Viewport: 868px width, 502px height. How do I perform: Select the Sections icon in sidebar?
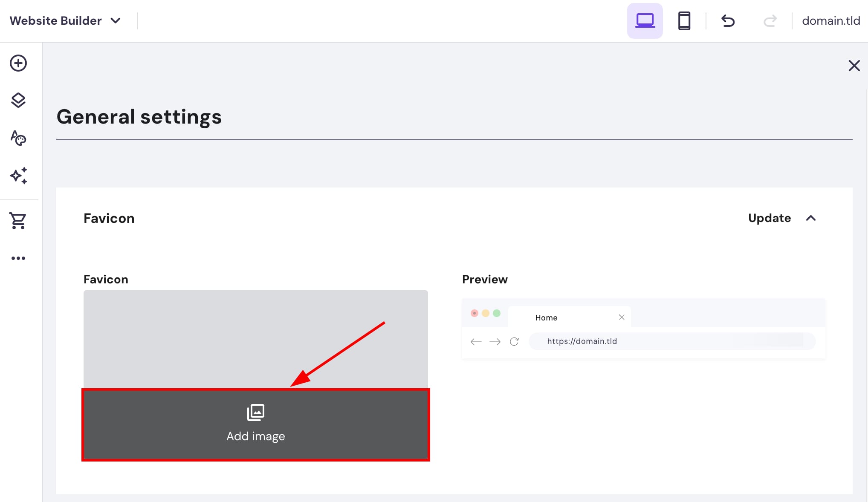point(18,101)
